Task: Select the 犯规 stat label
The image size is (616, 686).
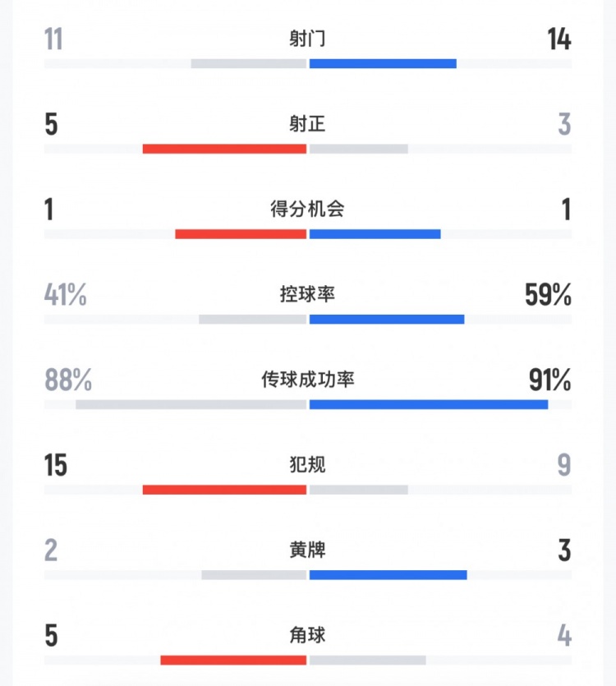Action: tap(307, 464)
